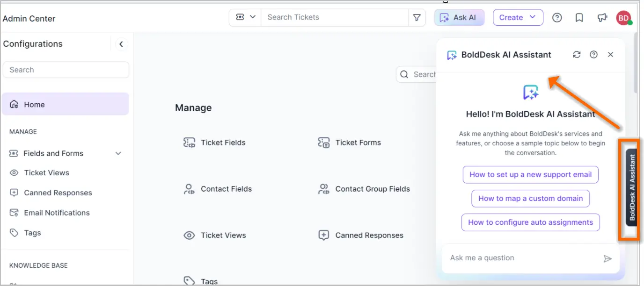Image resolution: width=644 pixels, height=286 pixels.
Task: Click the main page search box
Action: [x=417, y=74]
